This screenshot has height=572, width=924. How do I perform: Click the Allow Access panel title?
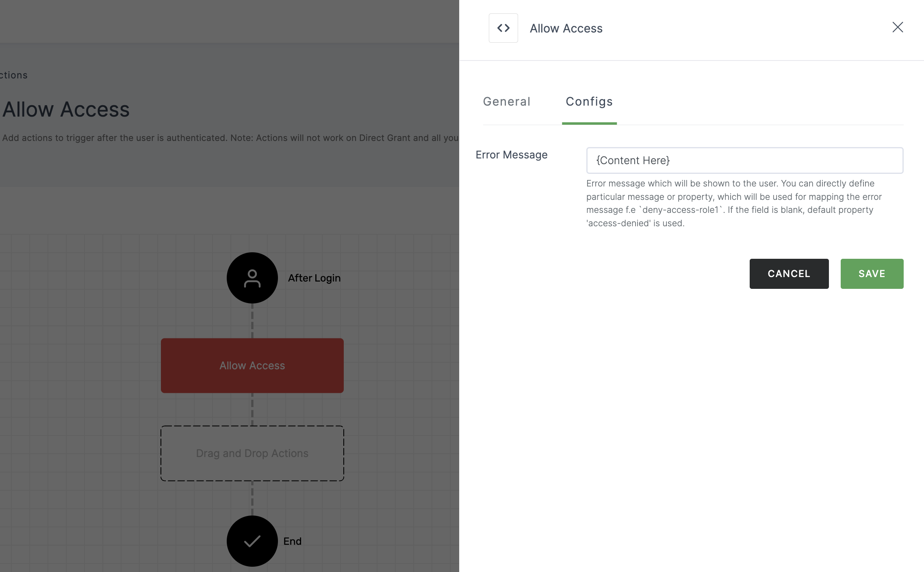coord(566,28)
